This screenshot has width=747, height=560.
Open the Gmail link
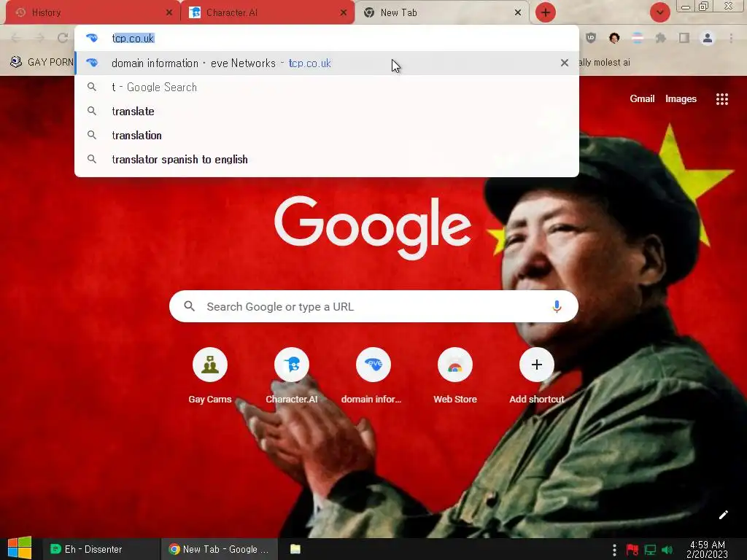pyautogui.click(x=642, y=98)
